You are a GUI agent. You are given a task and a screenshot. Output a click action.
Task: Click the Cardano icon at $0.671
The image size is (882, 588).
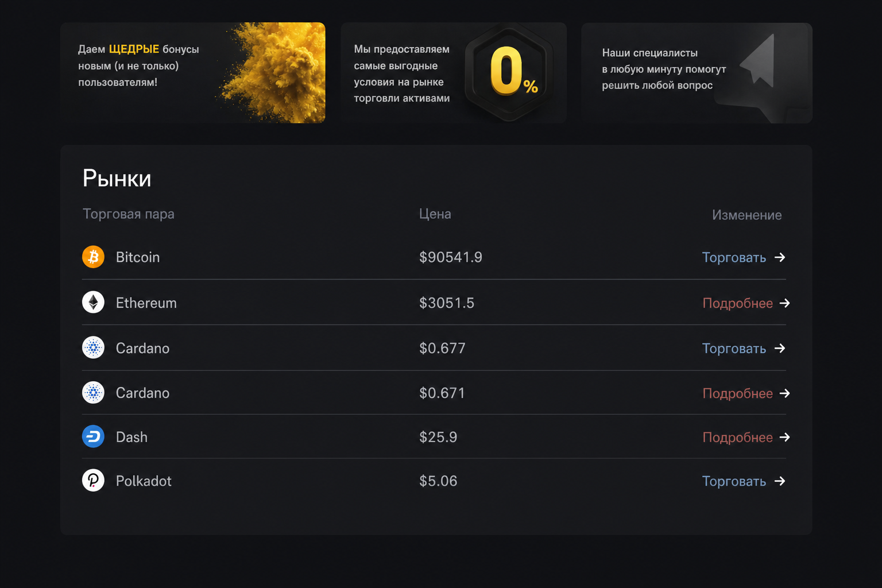coord(93,393)
